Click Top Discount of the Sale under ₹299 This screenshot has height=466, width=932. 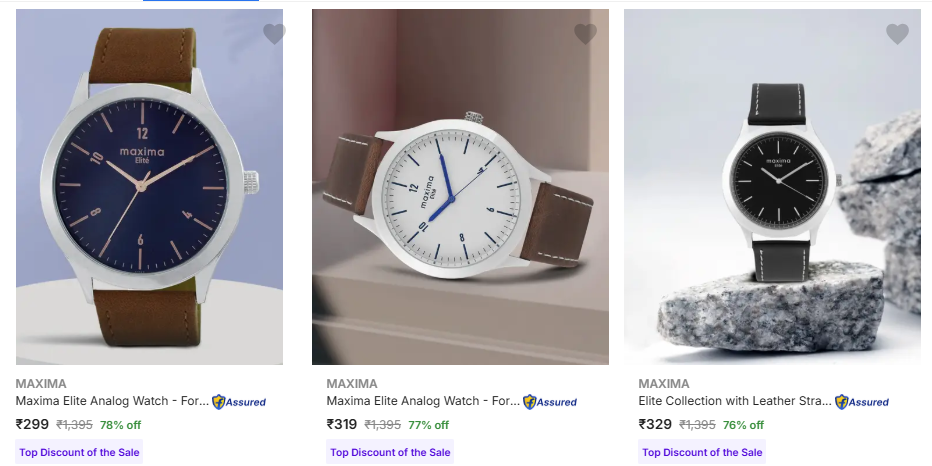point(79,452)
